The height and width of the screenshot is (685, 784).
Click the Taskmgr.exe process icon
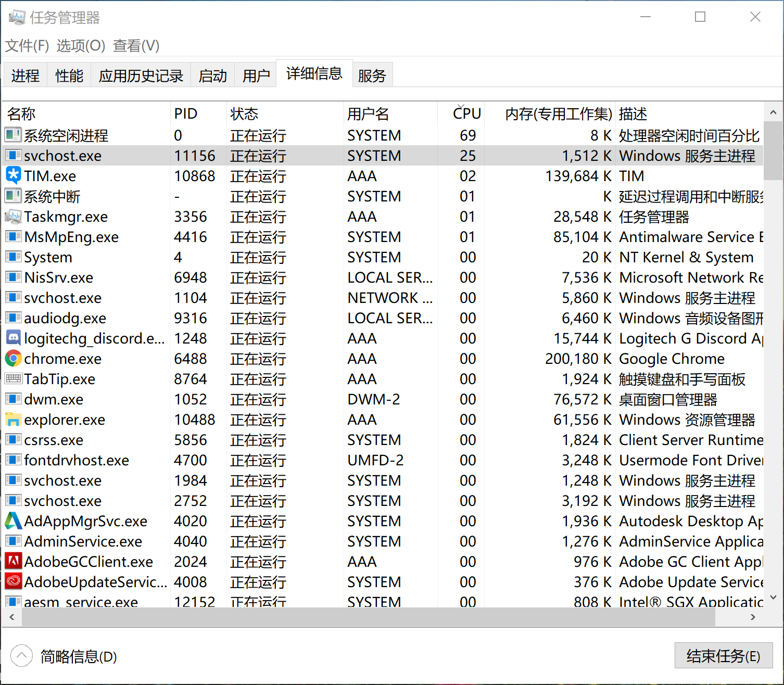pyautogui.click(x=13, y=216)
